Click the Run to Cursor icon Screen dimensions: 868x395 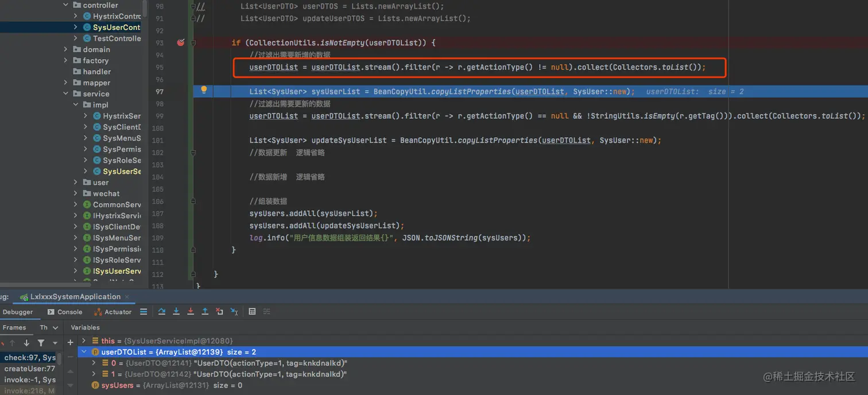[234, 311]
